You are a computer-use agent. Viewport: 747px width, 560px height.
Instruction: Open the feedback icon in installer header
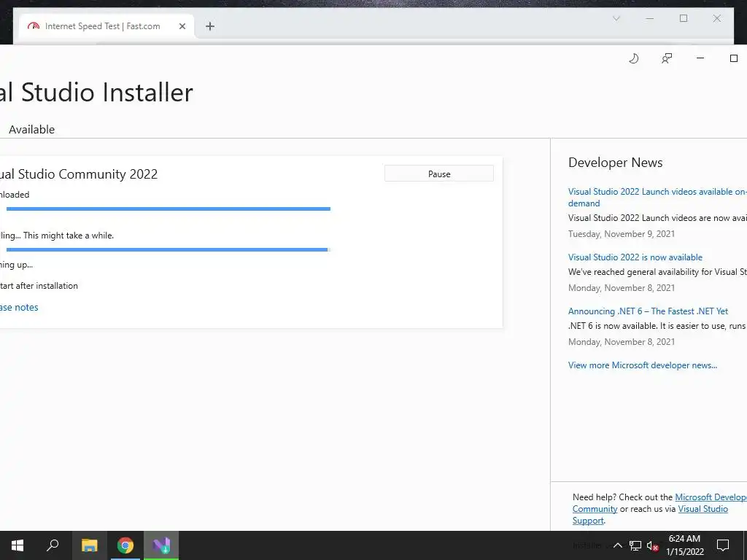click(667, 58)
